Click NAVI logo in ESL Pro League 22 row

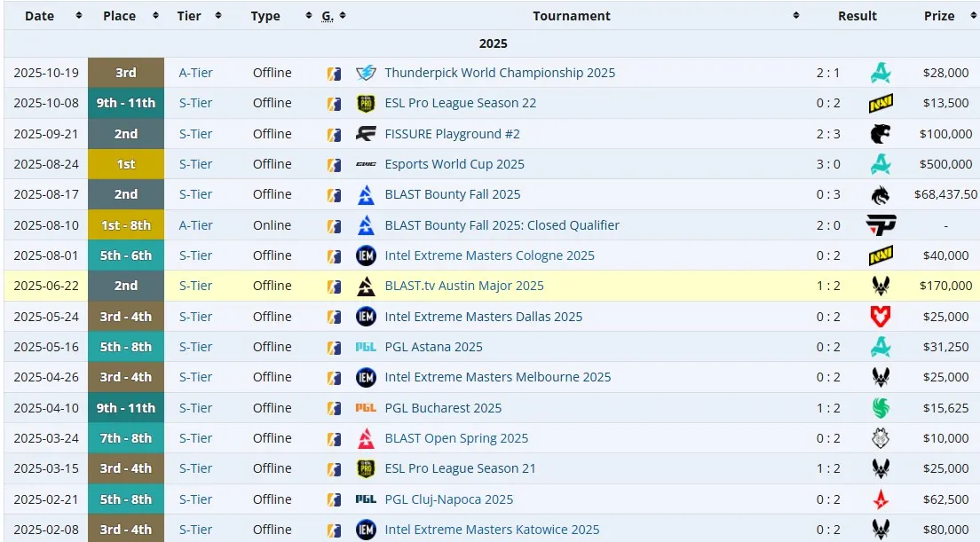[x=881, y=103]
